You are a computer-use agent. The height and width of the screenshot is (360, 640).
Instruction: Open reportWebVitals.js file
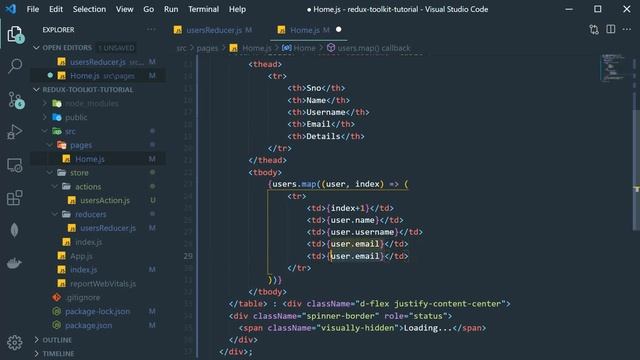pyautogui.click(x=98, y=284)
